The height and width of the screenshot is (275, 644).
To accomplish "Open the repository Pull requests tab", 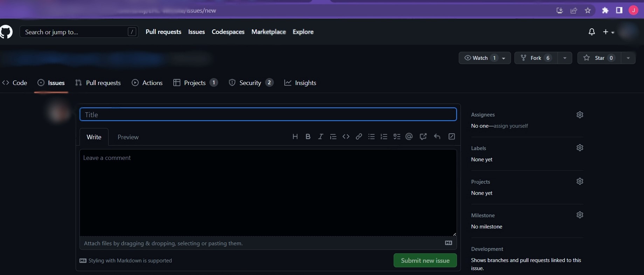I will coord(98,83).
